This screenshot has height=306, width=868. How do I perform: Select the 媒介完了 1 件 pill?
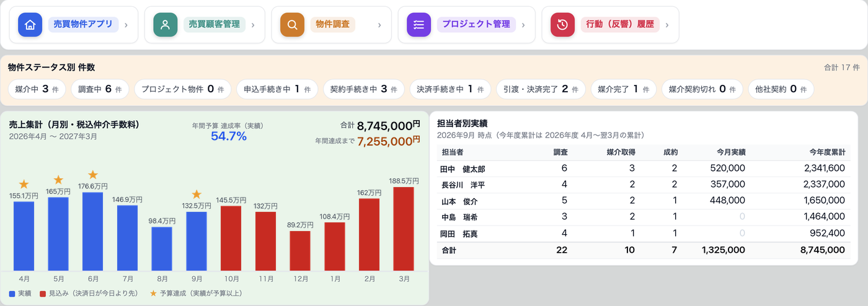[x=624, y=89]
